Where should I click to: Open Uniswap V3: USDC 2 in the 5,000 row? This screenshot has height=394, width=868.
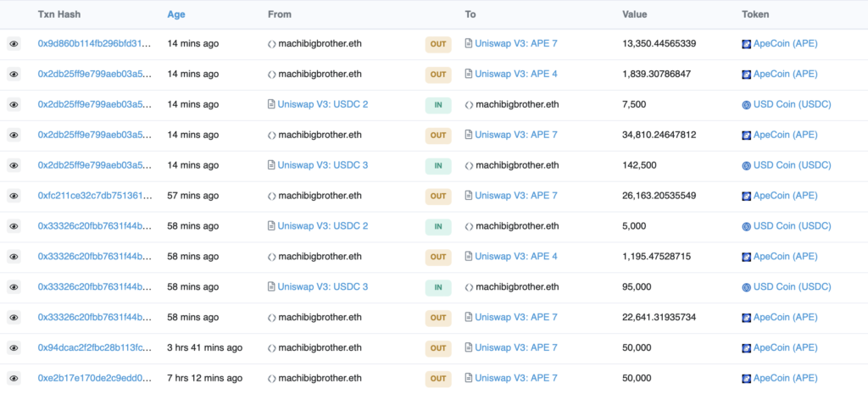click(x=323, y=225)
